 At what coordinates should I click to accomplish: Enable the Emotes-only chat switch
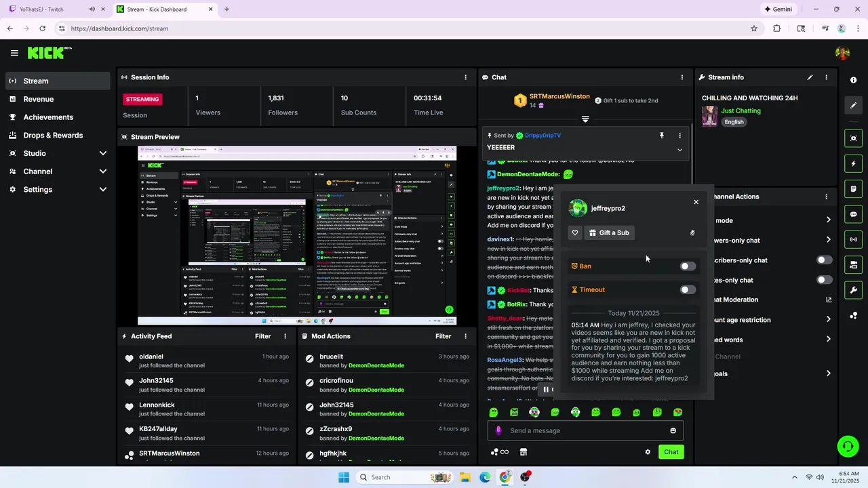coord(824,280)
